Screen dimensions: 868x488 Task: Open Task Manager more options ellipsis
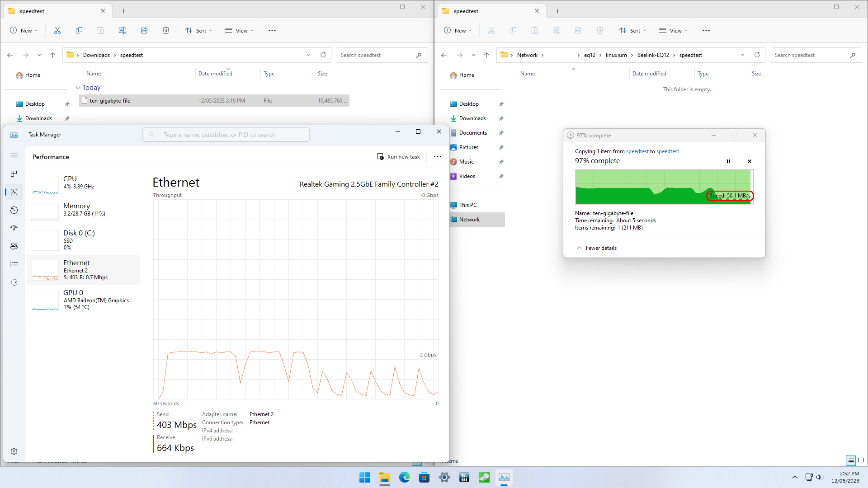coord(438,157)
